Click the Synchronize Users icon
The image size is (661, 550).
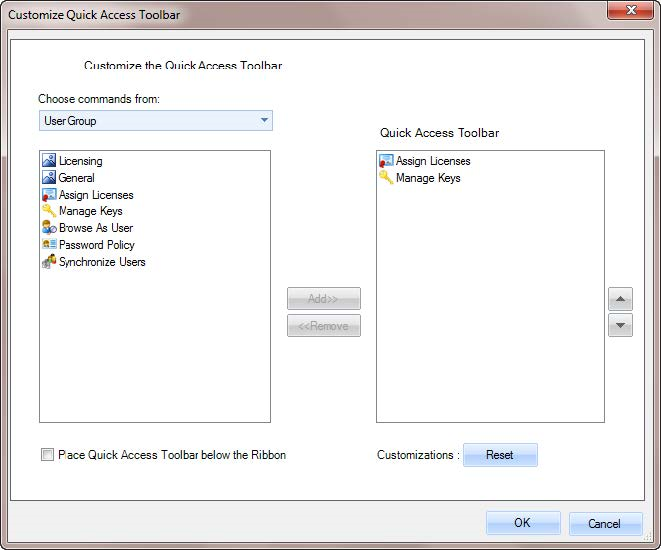pos(49,262)
